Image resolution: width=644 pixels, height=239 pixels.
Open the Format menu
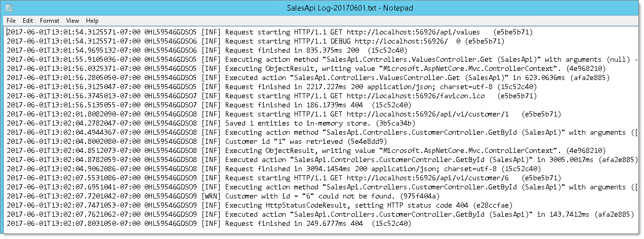[50, 21]
